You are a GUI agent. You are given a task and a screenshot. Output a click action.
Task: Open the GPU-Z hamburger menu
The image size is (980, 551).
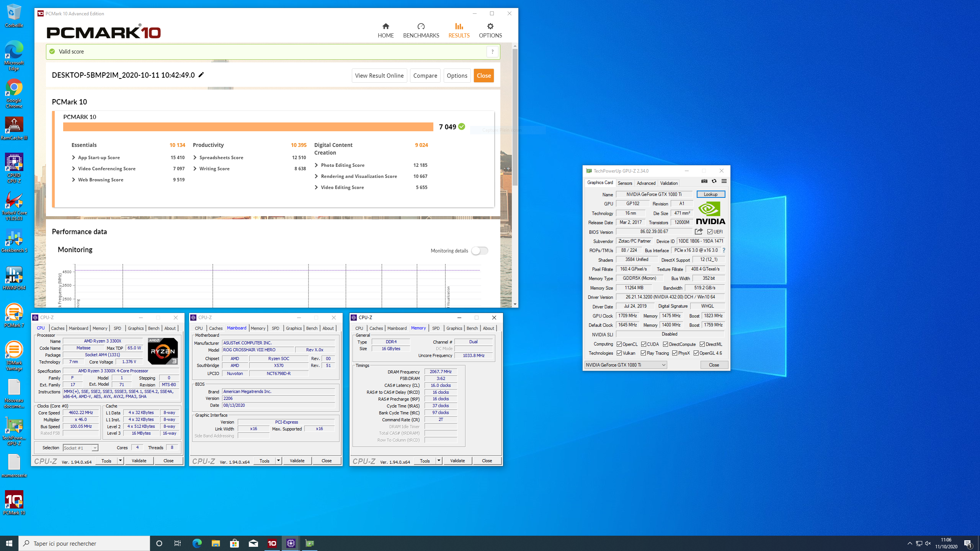(724, 181)
